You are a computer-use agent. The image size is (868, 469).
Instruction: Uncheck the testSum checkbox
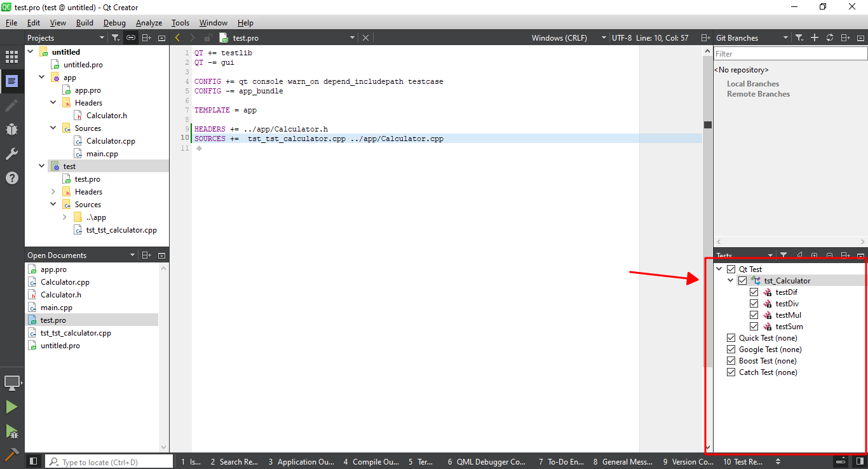[754, 327]
